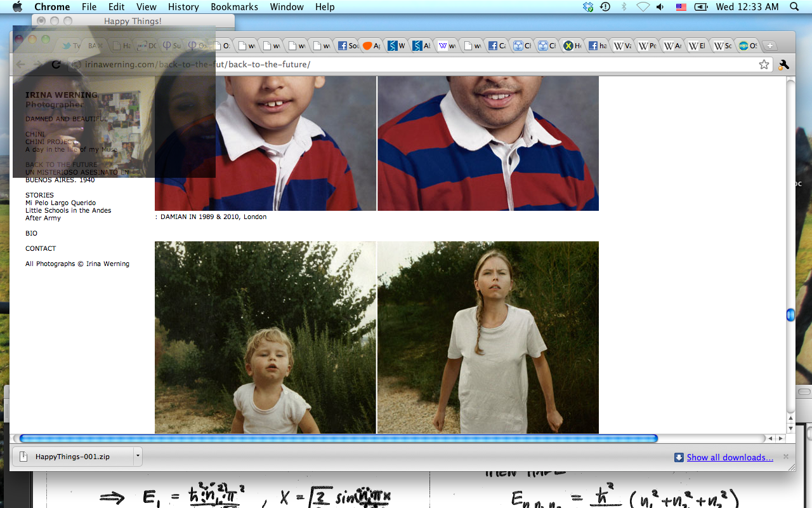Click the reload page button
Viewport: 812px width, 508px height.
pos(56,64)
